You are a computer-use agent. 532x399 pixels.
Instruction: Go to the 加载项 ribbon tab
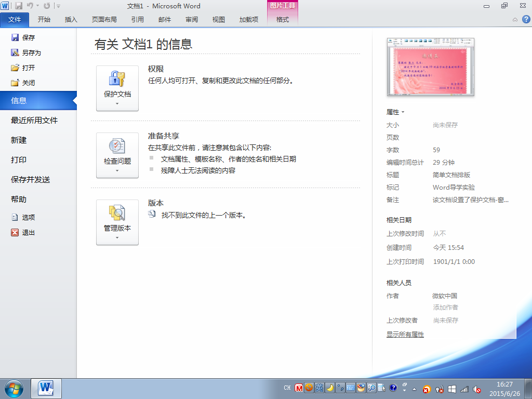point(249,19)
